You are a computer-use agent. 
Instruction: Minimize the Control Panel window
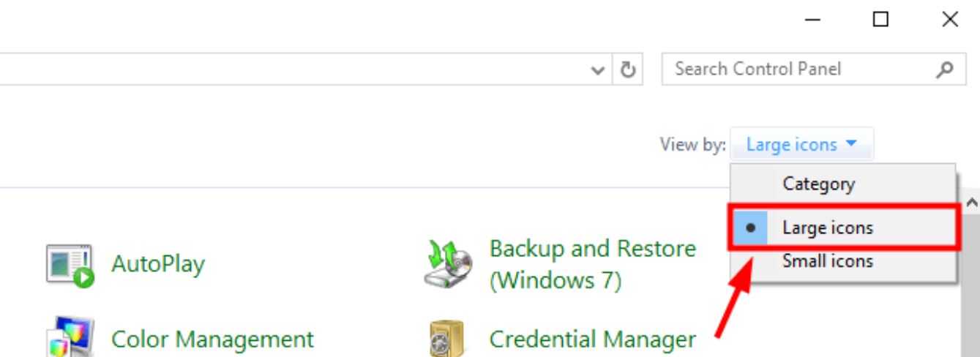812,20
